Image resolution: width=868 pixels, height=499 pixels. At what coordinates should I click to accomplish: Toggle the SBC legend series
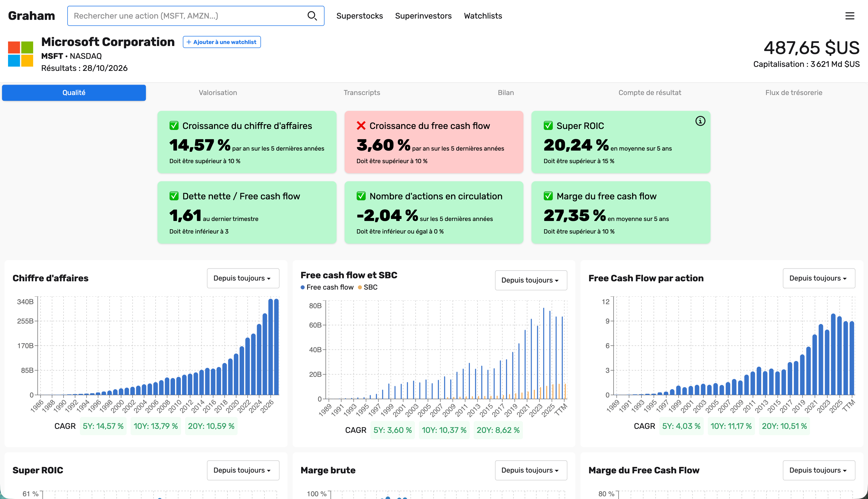coord(368,287)
